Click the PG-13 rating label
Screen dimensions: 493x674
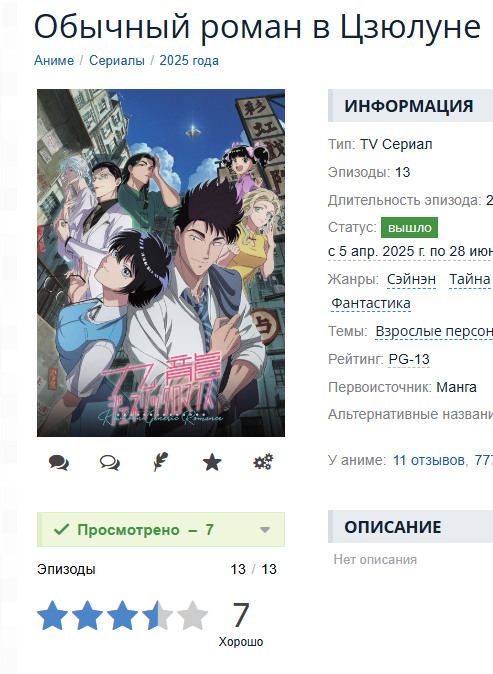click(409, 359)
